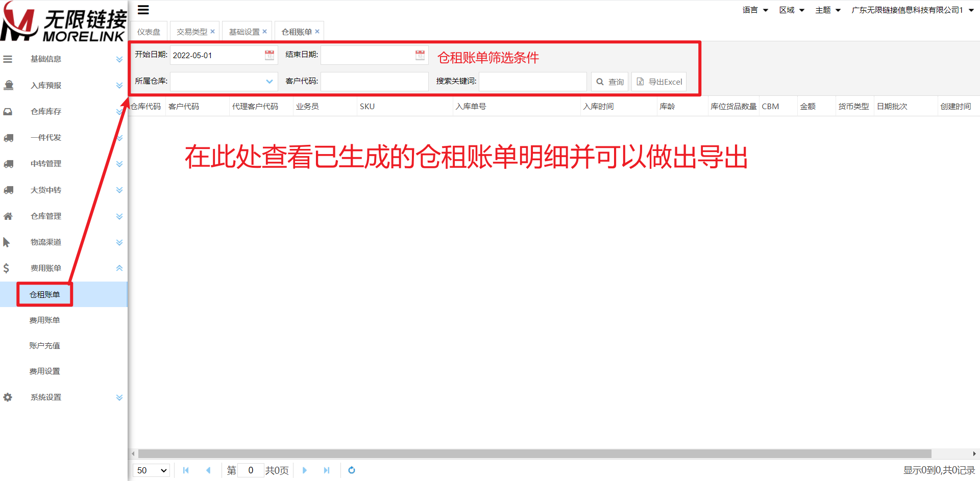This screenshot has height=481, width=980.
Task: Open the 广东无限链接信息科技有限公司1 account menu
Action: click(x=913, y=10)
